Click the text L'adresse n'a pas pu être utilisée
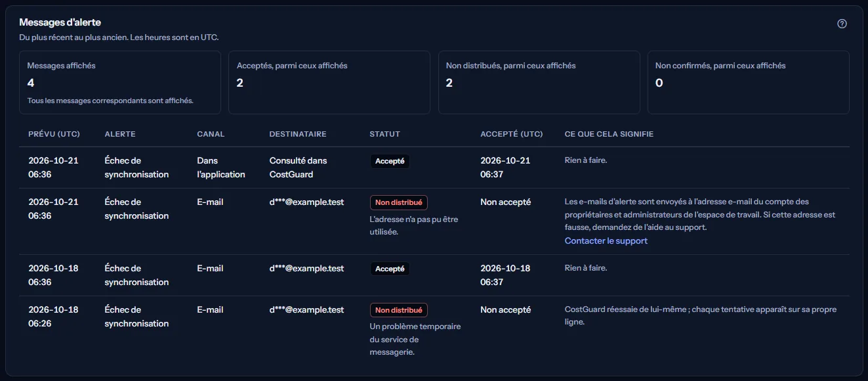Screen dimensions: 868x381 point(414,225)
